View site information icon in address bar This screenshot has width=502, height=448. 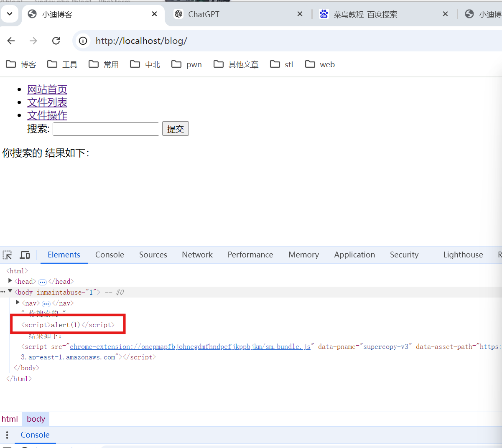[x=83, y=41]
